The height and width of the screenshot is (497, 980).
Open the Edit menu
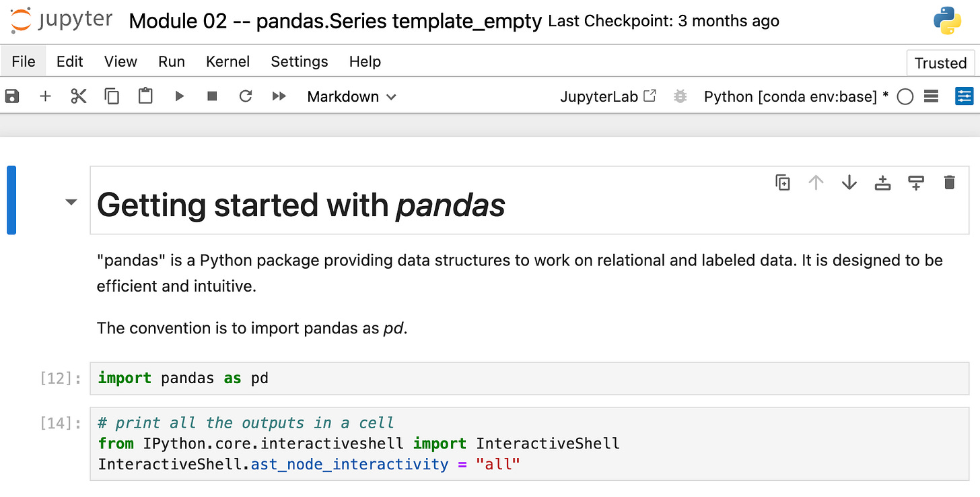[x=69, y=61]
